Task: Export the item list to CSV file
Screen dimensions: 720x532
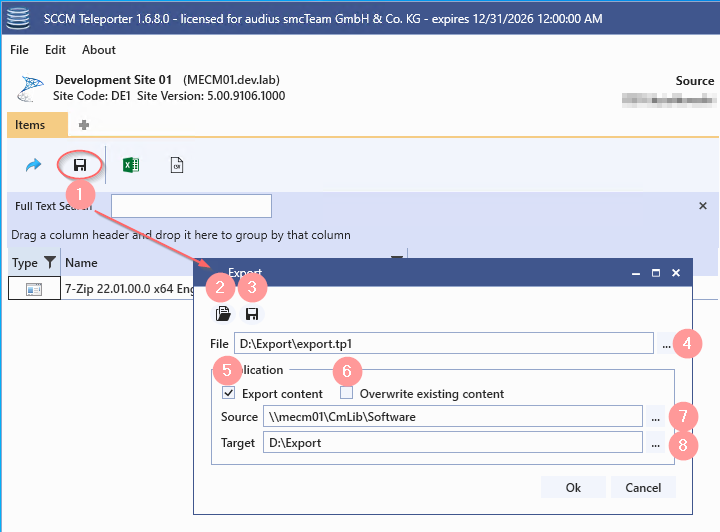Action: [x=176, y=165]
